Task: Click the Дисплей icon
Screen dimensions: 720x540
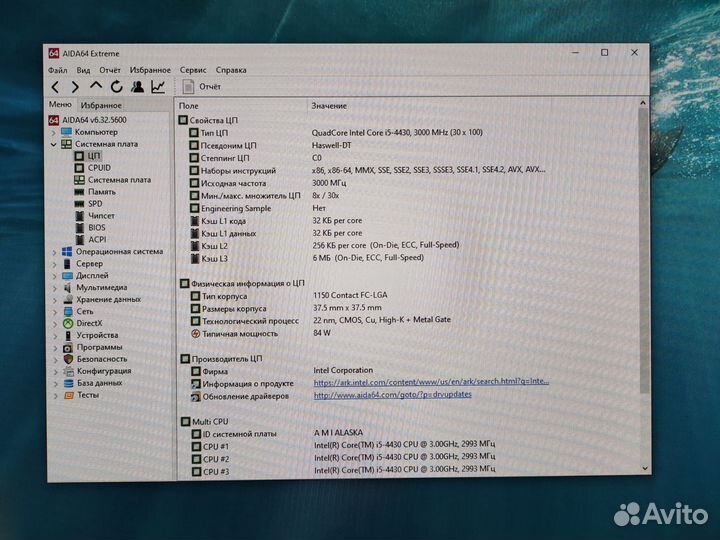Action: pos(68,276)
